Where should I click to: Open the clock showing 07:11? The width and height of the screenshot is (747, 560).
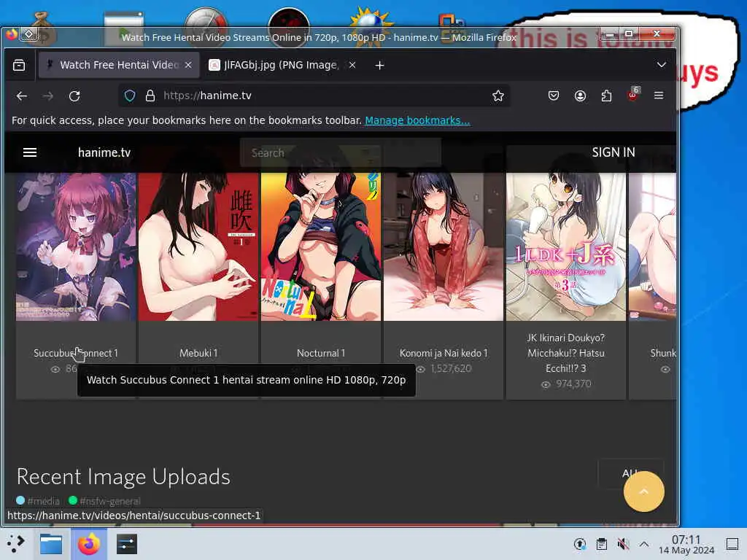[x=686, y=544]
